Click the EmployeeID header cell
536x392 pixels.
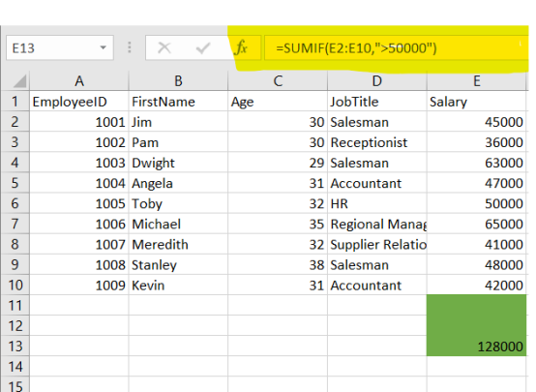pos(79,102)
